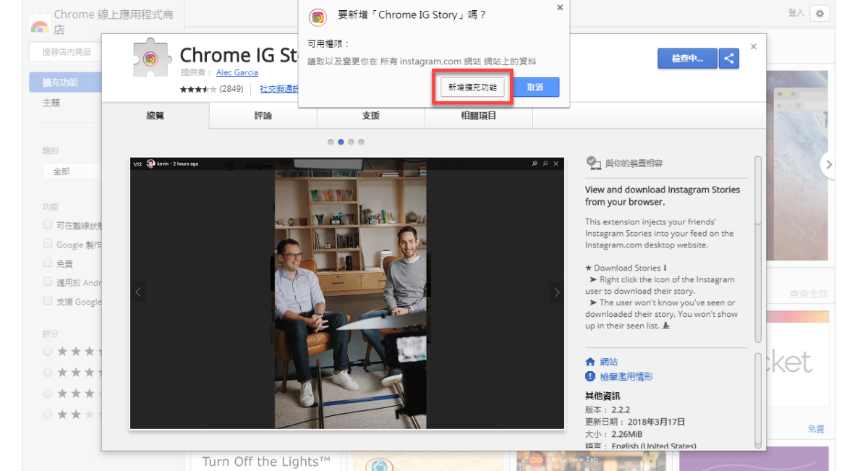Click the device compatibility icon next to 與你的裝置相容
The image size is (868, 471).
point(593,163)
